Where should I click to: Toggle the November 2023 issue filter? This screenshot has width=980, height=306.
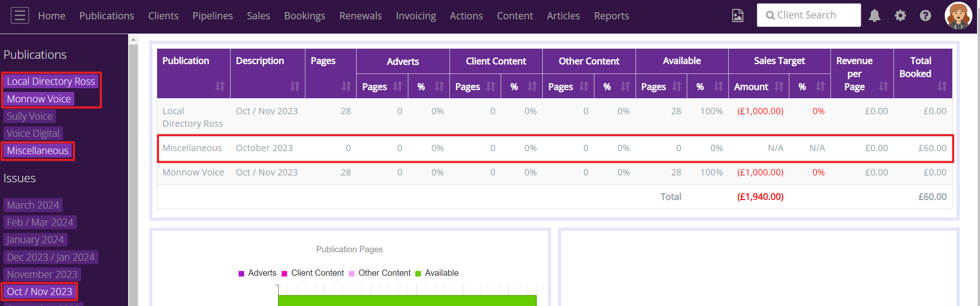point(42,274)
